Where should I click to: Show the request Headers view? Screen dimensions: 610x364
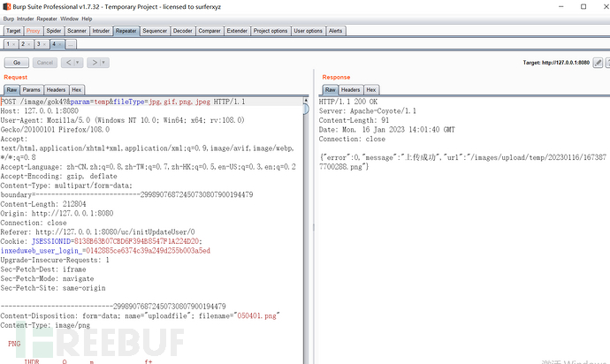pos(56,90)
